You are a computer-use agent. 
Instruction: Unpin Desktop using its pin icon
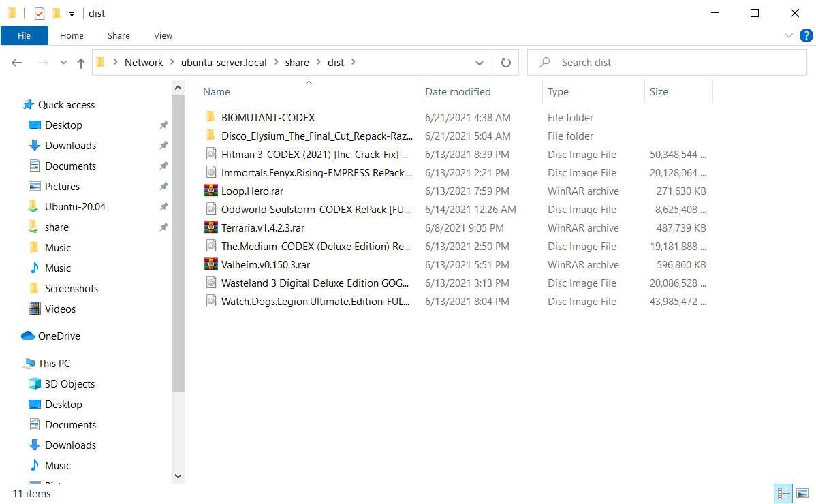[x=164, y=125]
